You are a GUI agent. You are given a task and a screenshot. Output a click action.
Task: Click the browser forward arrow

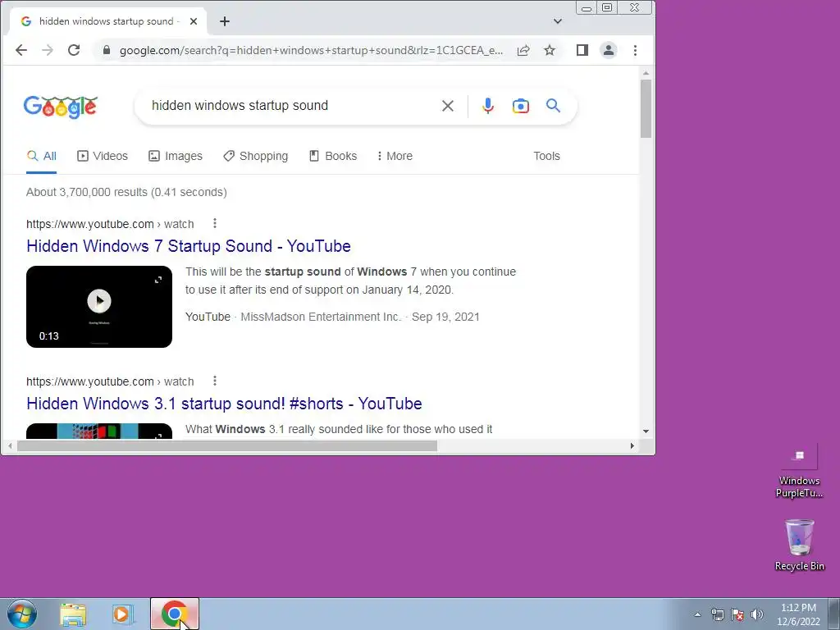[x=48, y=50]
